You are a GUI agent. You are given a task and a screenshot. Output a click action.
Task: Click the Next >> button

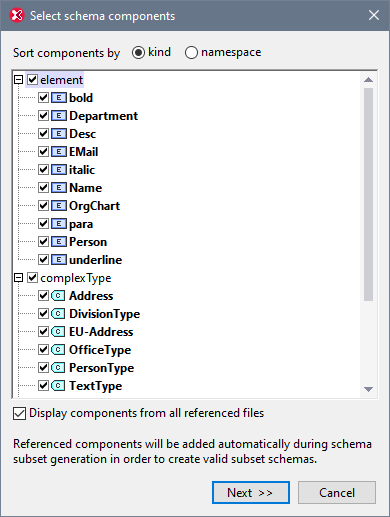click(x=251, y=492)
